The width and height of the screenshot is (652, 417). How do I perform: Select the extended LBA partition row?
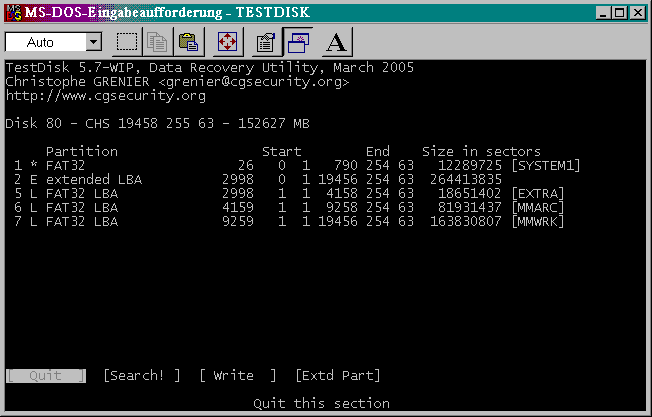point(258,180)
